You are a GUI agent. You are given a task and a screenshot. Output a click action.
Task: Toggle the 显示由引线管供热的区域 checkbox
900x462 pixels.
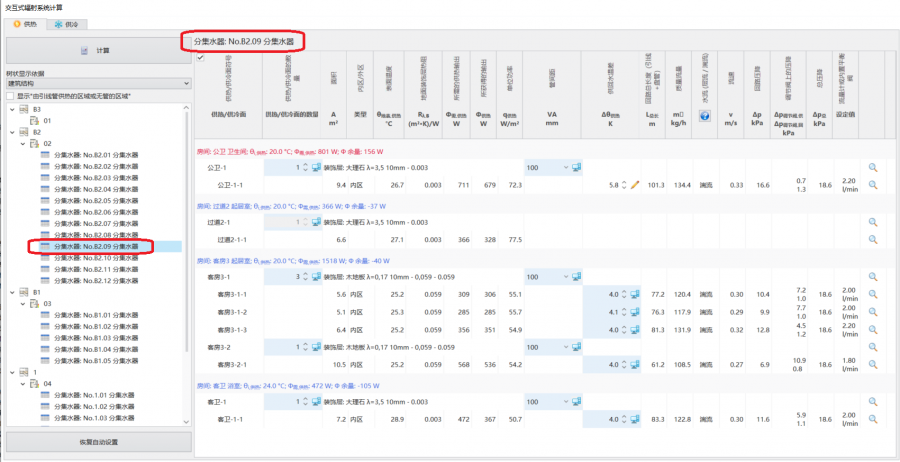11,95
